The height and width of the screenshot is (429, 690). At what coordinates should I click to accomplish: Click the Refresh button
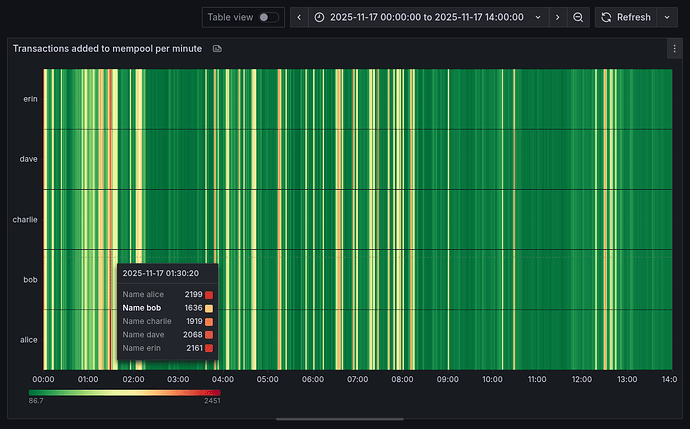(x=626, y=17)
